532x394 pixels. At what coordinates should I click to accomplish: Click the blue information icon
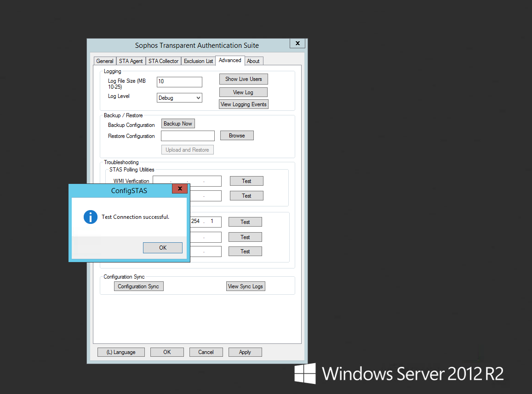91,217
